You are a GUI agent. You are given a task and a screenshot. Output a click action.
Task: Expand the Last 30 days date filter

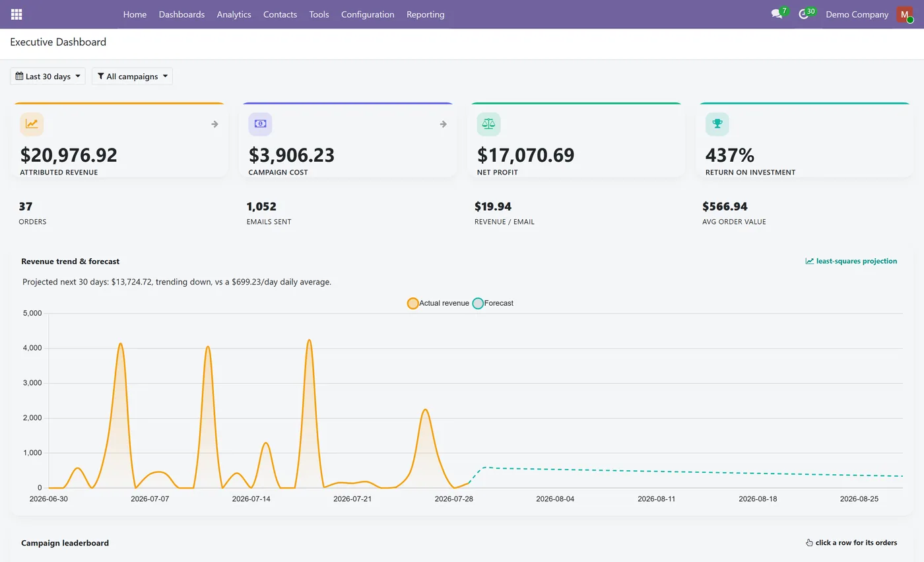tap(48, 76)
